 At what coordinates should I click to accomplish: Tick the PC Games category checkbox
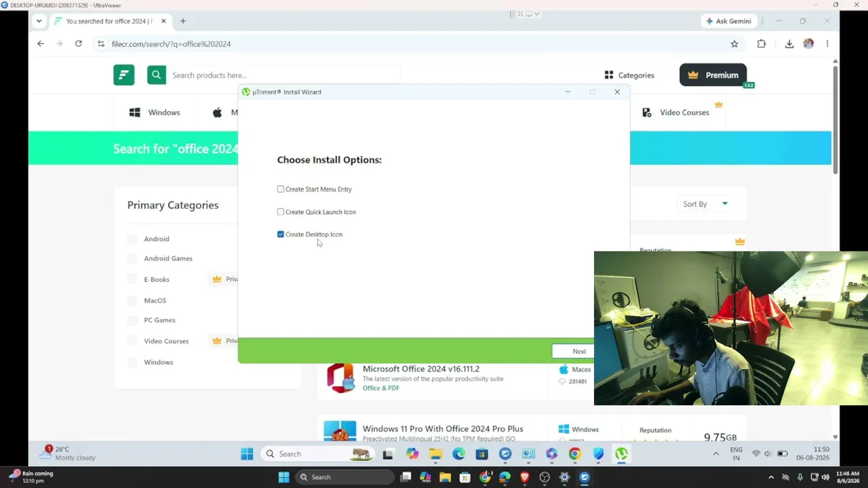click(x=132, y=321)
